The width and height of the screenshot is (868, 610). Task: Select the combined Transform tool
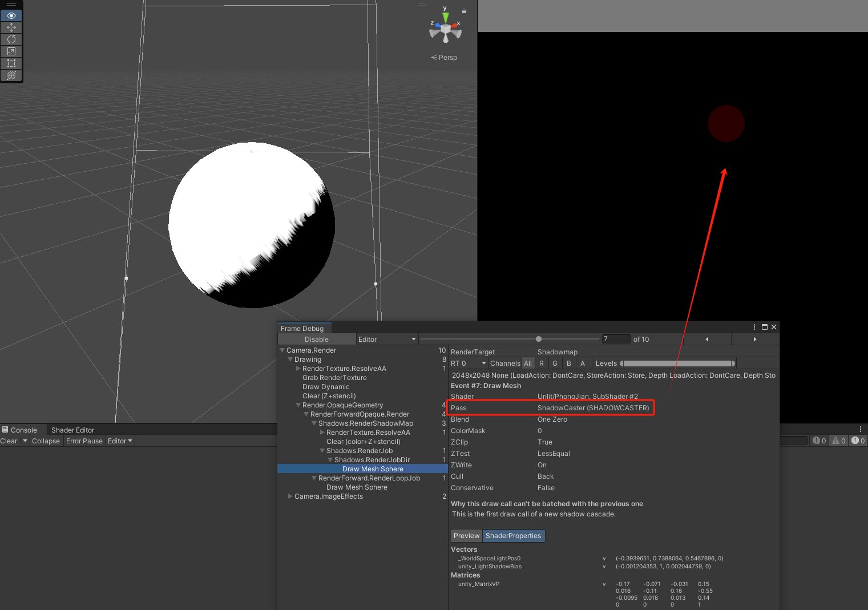11,75
